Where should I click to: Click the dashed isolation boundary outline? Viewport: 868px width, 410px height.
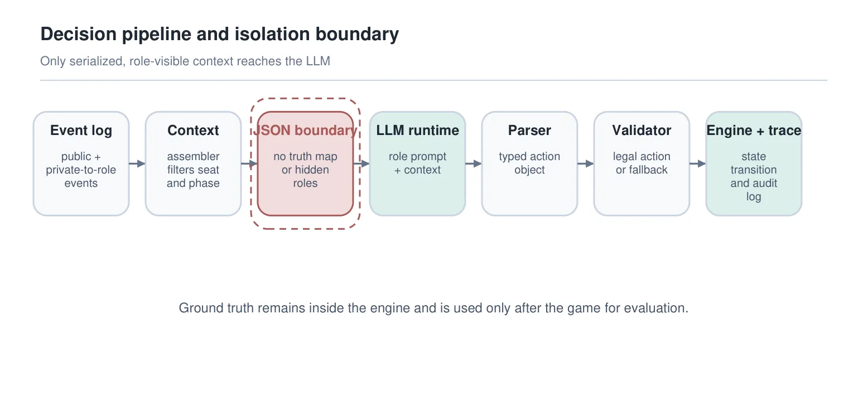305,99
